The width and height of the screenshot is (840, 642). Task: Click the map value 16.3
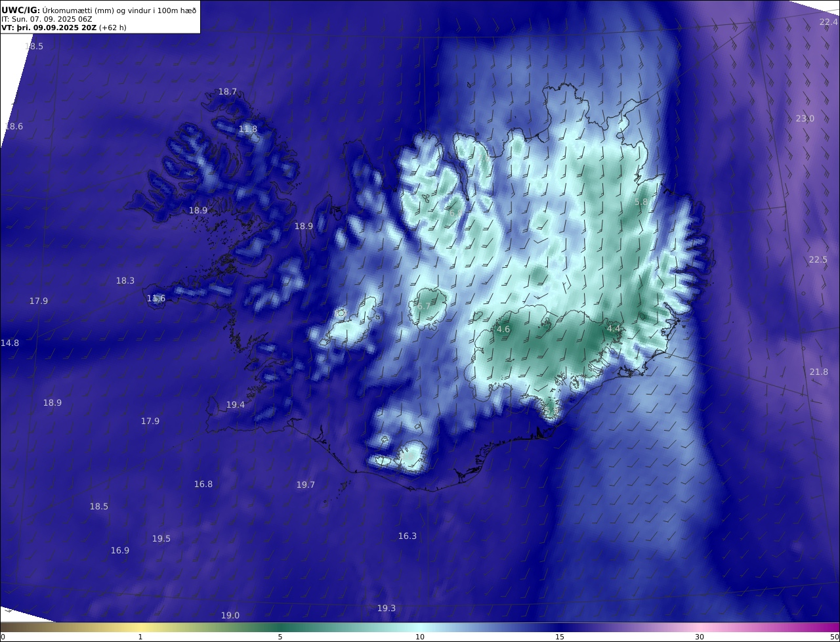pos(408,536)
